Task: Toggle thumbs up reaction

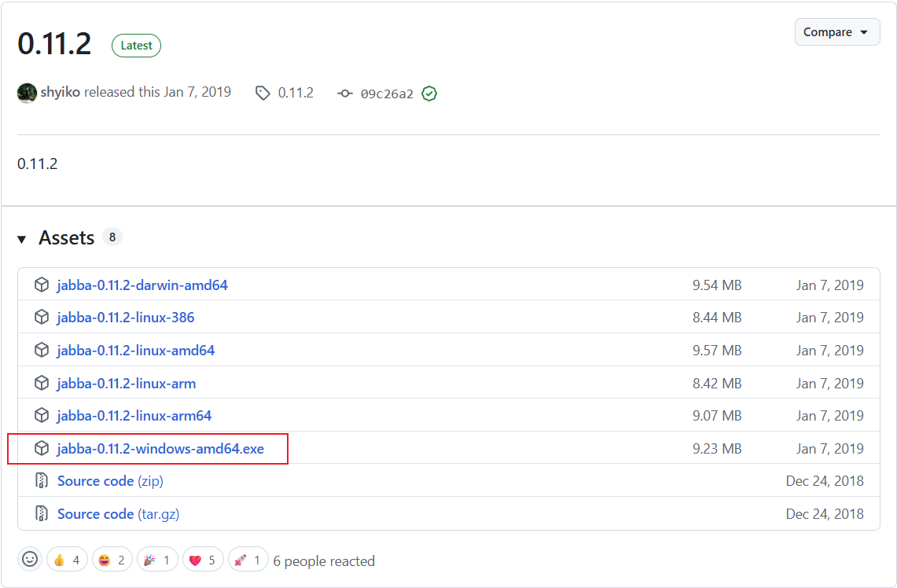Action: [x=67, y=560]
